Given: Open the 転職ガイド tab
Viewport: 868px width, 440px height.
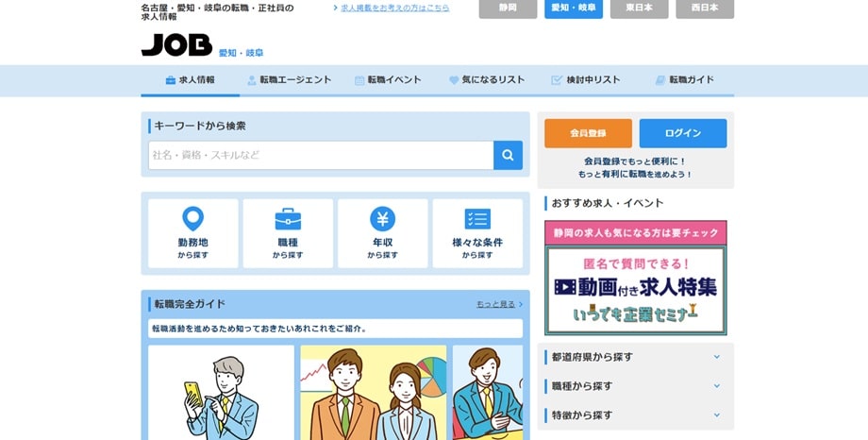Looking at the screenshot, I should tap(685, 80).
